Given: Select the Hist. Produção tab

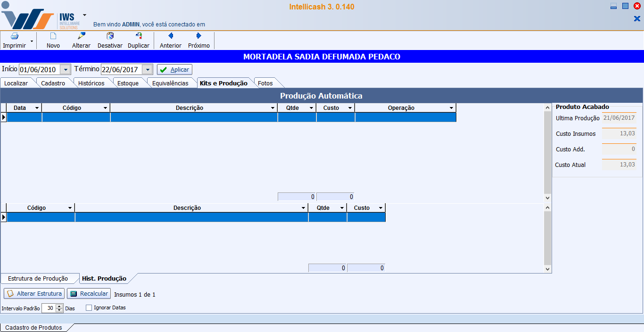Looking at the screenshot, I should [x=104, y=278].
